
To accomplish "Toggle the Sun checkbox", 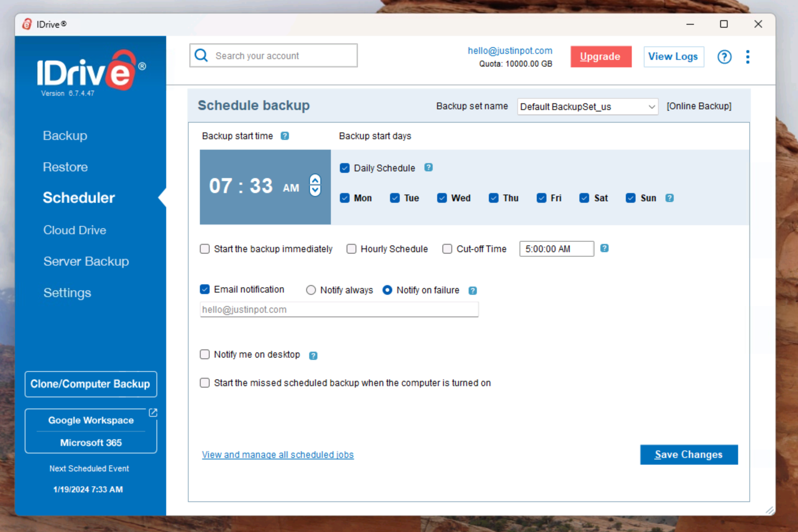I will [631, 198].
